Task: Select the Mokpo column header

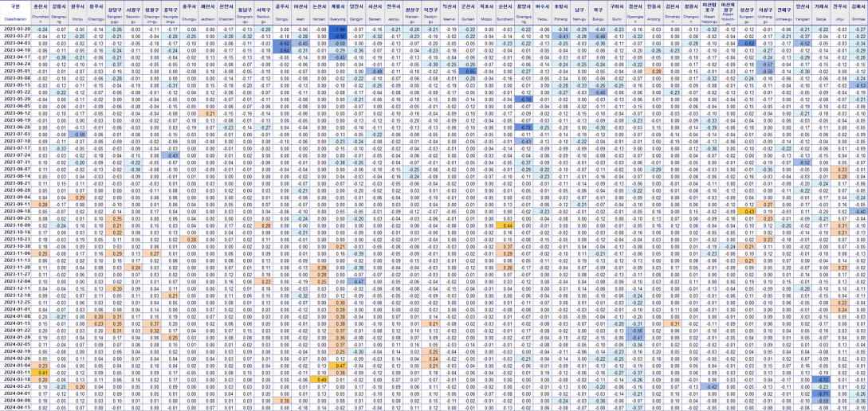Action: coord(486,14)
